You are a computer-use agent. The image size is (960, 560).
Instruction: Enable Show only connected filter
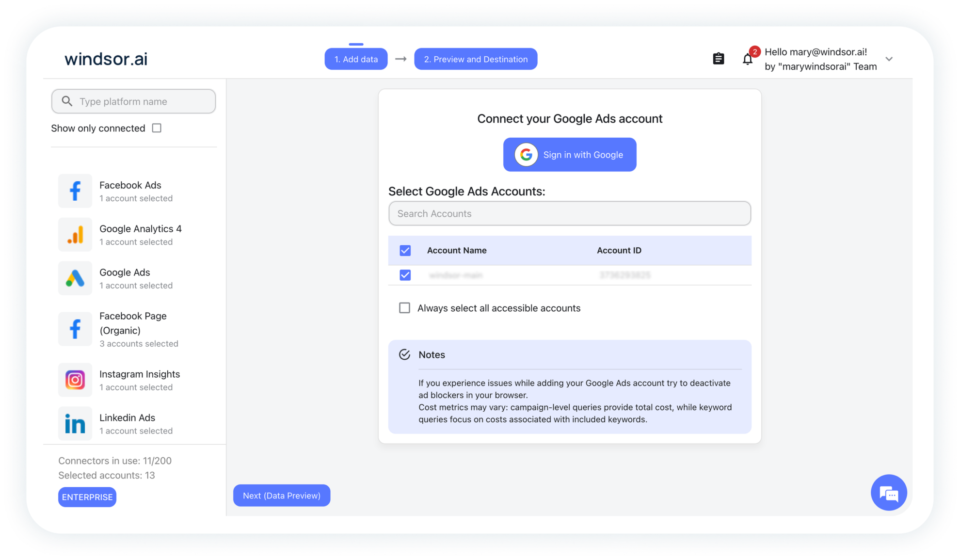coord(156,128)
